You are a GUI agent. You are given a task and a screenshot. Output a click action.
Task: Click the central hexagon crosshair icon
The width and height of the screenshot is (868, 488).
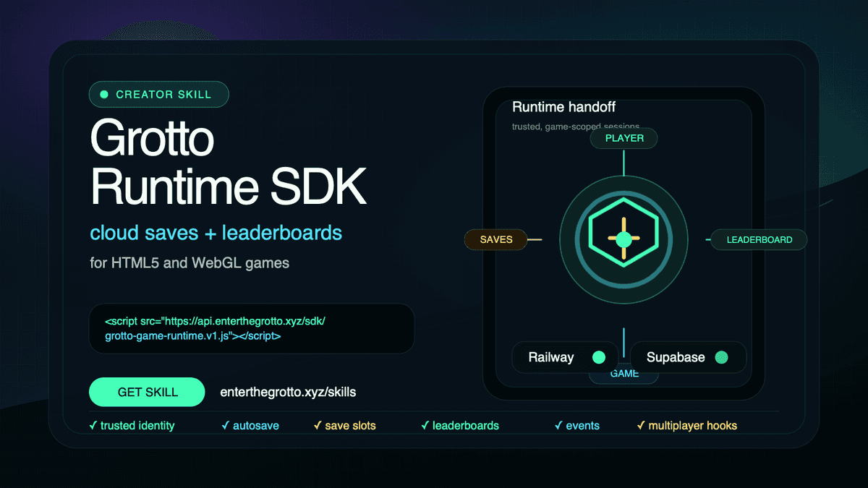point(624,239)
